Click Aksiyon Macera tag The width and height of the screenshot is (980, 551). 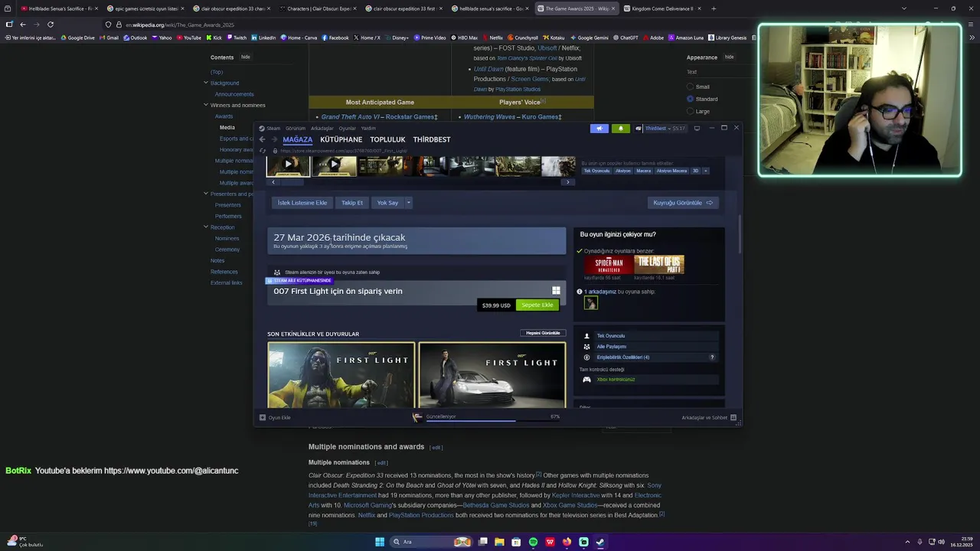point(671,171)
